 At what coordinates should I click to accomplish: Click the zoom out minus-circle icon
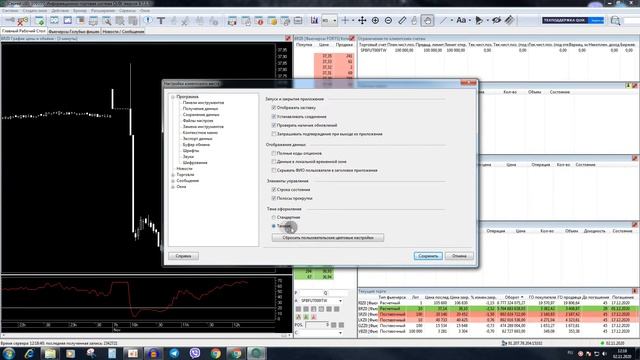[x=389, y=20]
